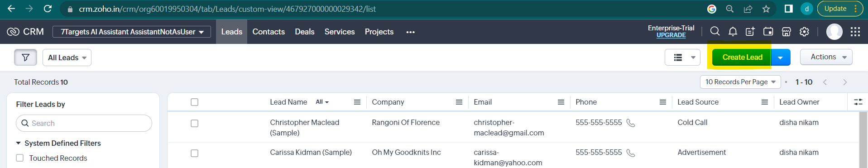Open the Google account icon in address bar
The height and width of the screenshot is (168, 868).
712,9
